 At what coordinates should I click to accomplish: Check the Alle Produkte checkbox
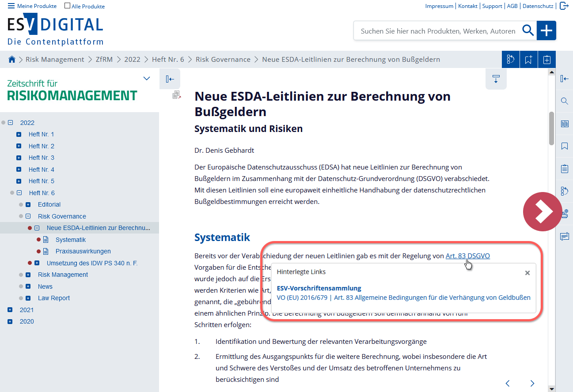coord(67,6)
